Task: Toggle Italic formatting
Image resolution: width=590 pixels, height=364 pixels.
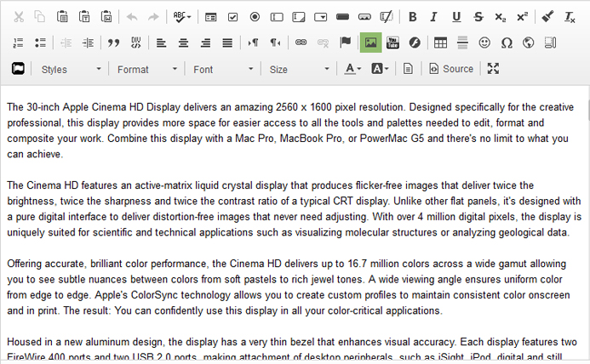Action: (434, 17)
